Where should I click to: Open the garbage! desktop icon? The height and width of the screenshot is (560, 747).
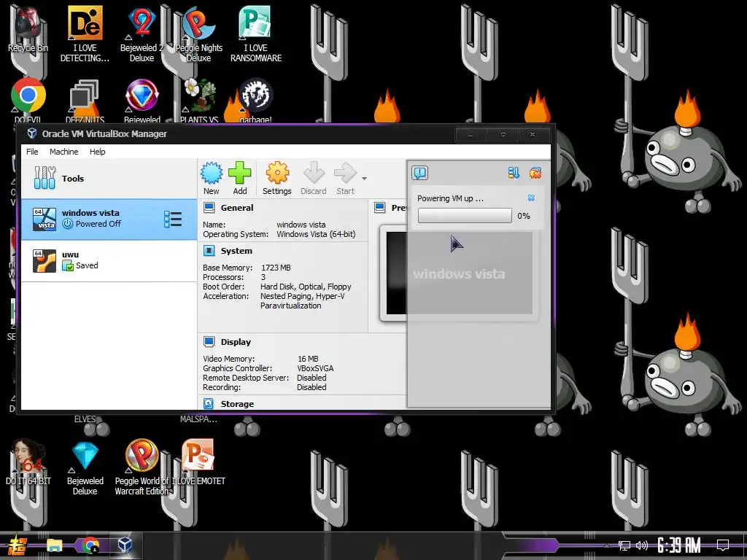tap(256, 100)
